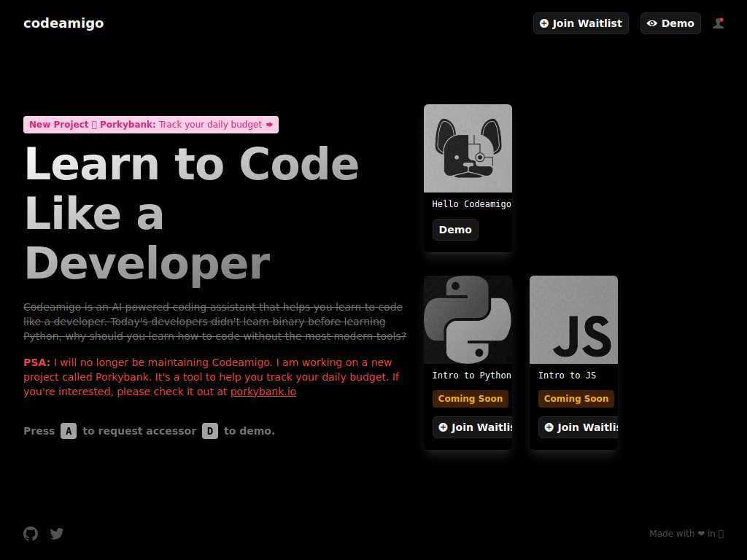Click Join Waitlist button in top header
Image resolution: width=747 pixels, height=560 pixels.
(x=581, y=23)
